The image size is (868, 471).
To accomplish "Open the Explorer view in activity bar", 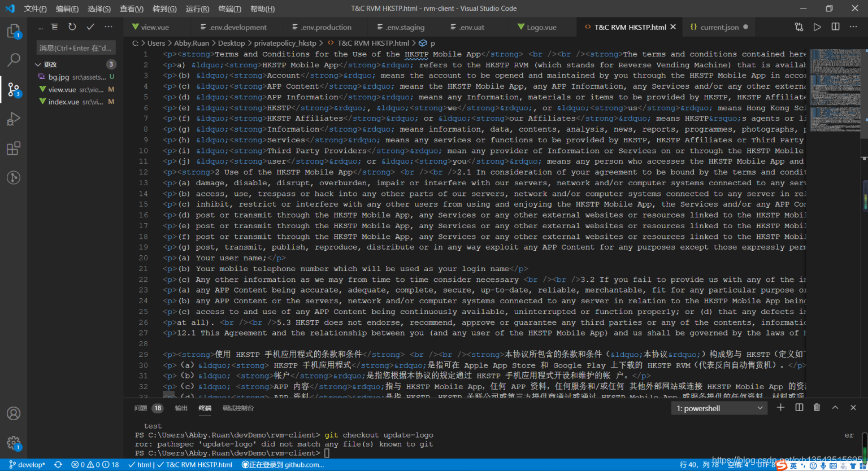I will coord(13,30).
